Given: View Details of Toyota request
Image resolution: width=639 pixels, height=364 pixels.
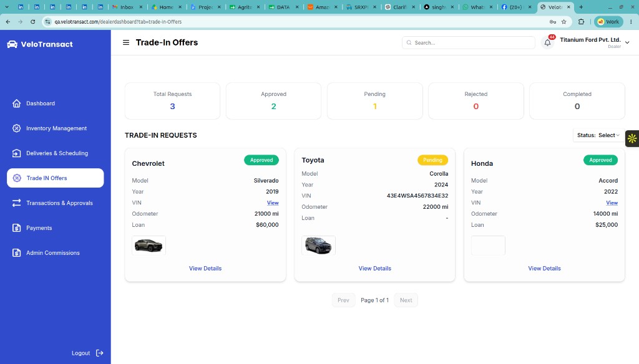Looking at the screenshot, I should 375,268.
